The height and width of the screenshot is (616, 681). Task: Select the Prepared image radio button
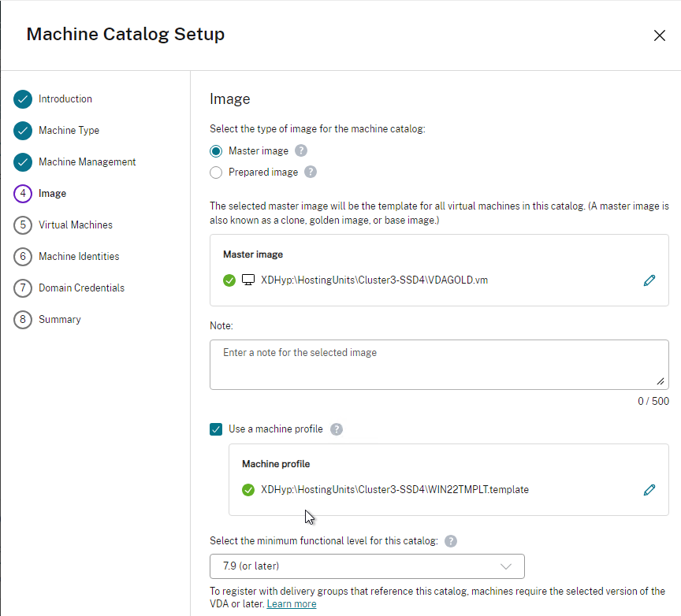(x=216, y=173)
